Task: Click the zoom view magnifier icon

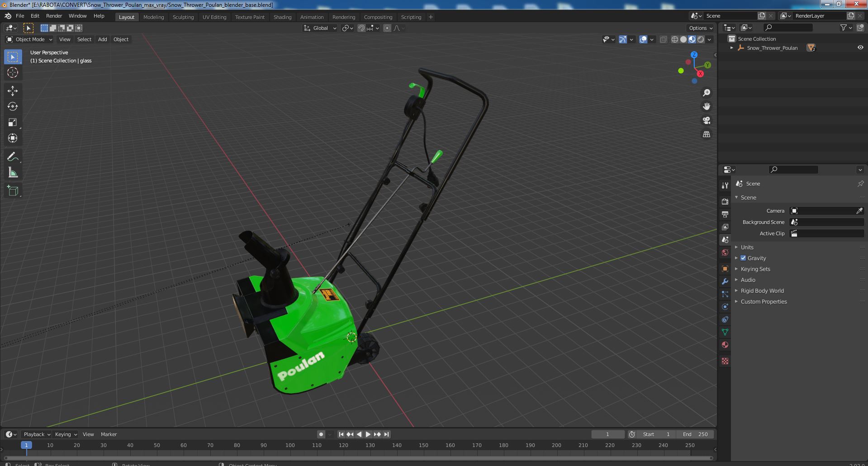Action: point(707,93)
